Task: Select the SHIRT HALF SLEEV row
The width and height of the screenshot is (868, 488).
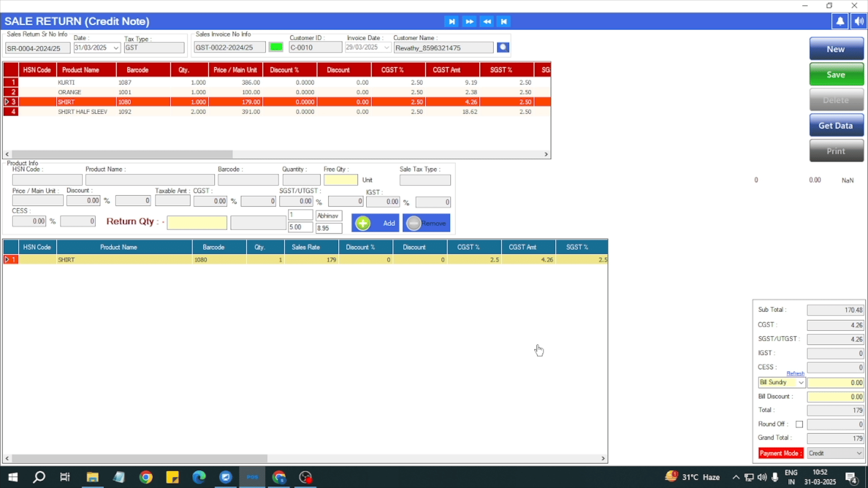Action: click(x=82, y=112)
